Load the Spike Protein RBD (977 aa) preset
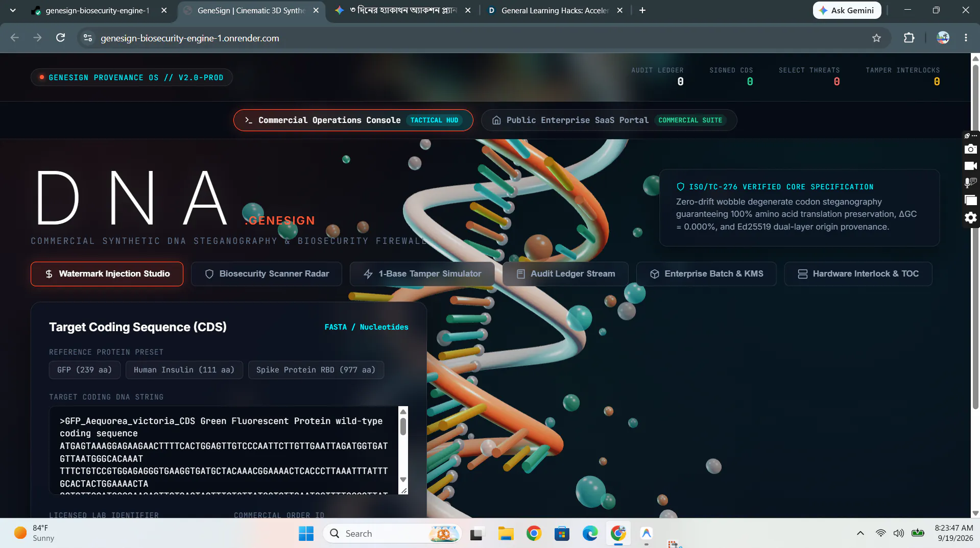Image resolution: width=980 pixels, height=548 pixels. [316, 370]
